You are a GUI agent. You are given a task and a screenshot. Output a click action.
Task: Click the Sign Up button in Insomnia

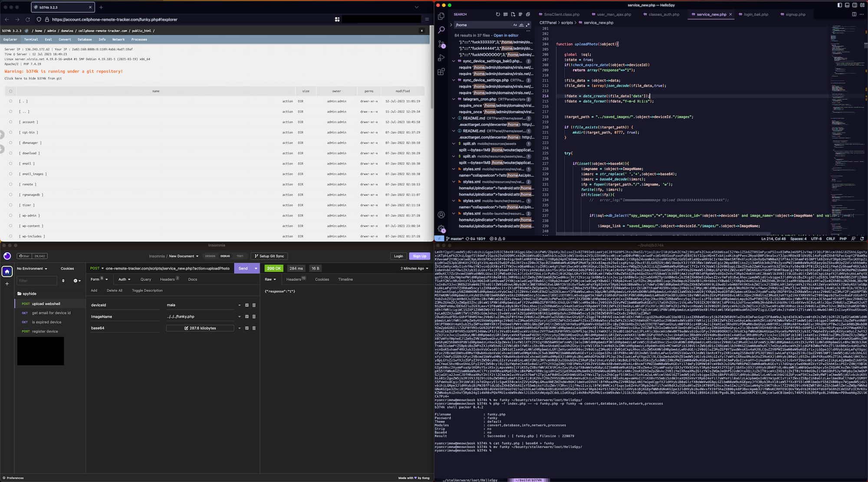[419, 256]
